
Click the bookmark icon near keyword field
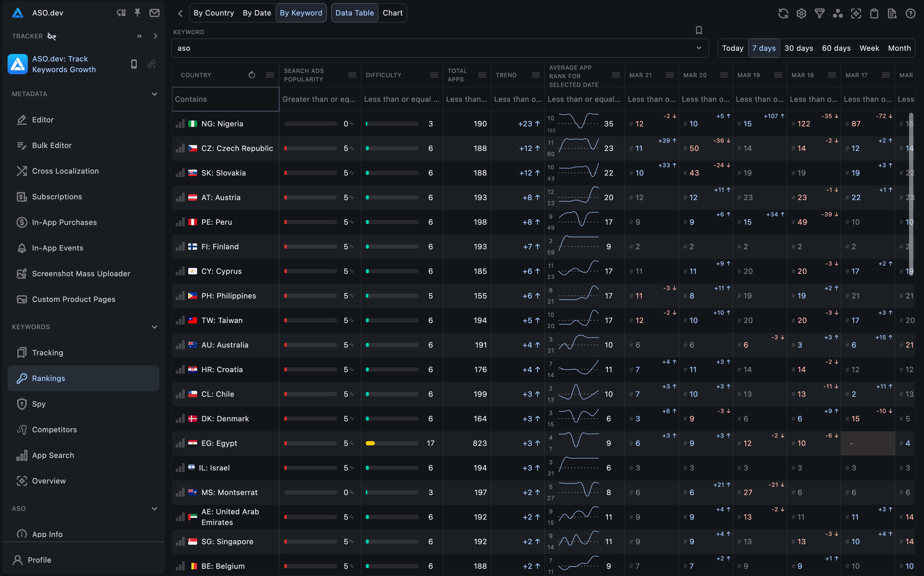click(699, 31)
